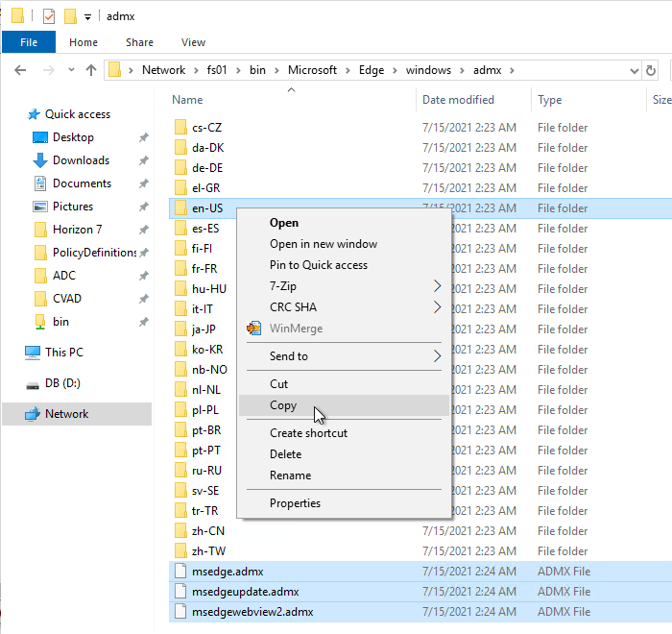Click the Up one level arrow
Screen dimensions: 672x634
(x=91, y=70)
